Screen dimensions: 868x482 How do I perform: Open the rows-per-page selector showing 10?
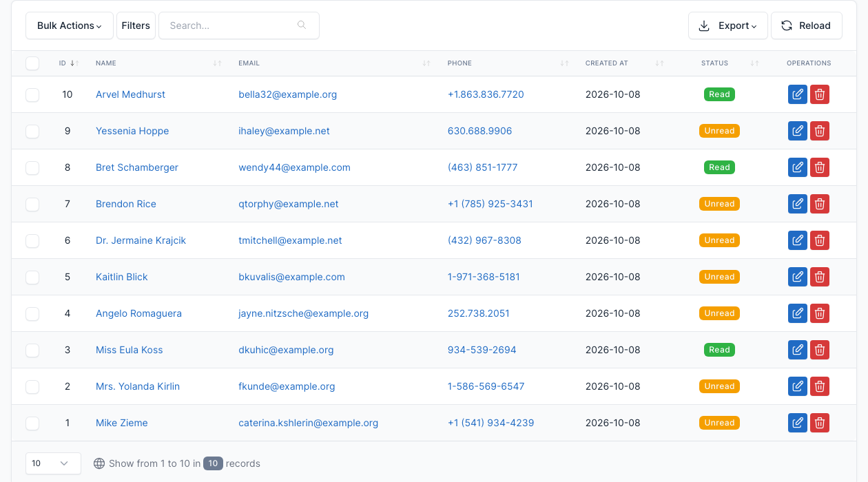(x=53, y=463)
